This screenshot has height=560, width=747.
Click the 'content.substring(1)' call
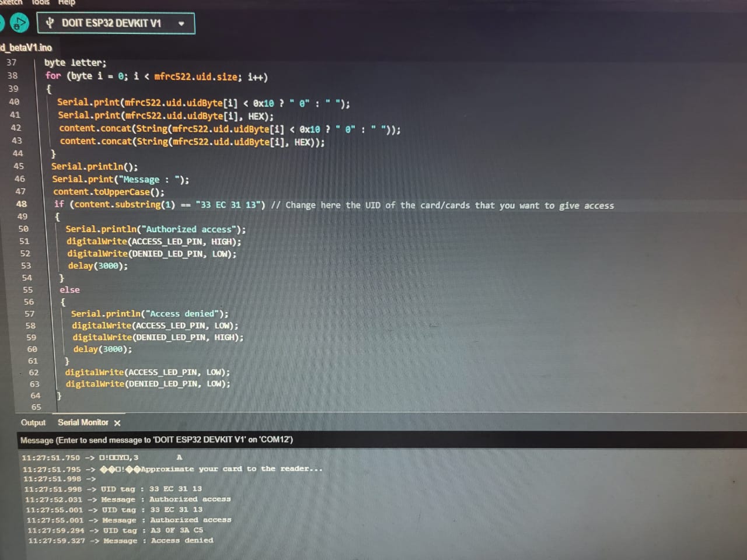[x=124, y=204]
